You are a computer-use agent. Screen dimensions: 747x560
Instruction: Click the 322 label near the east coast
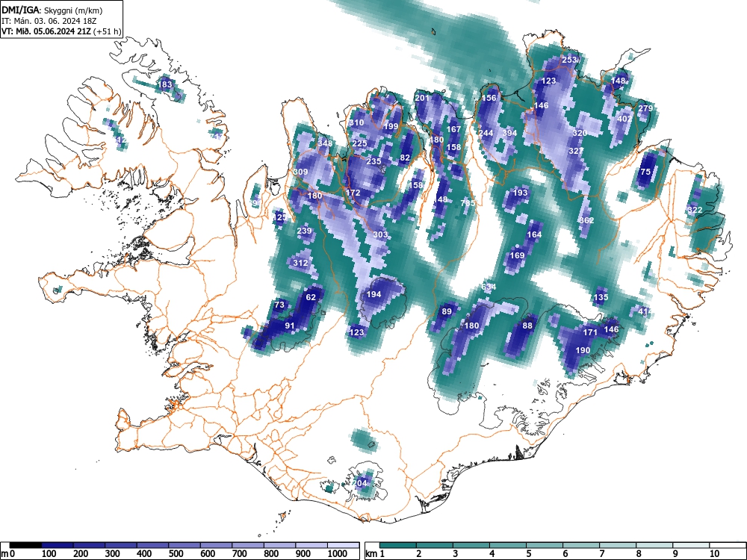click(x=695, y=210)
